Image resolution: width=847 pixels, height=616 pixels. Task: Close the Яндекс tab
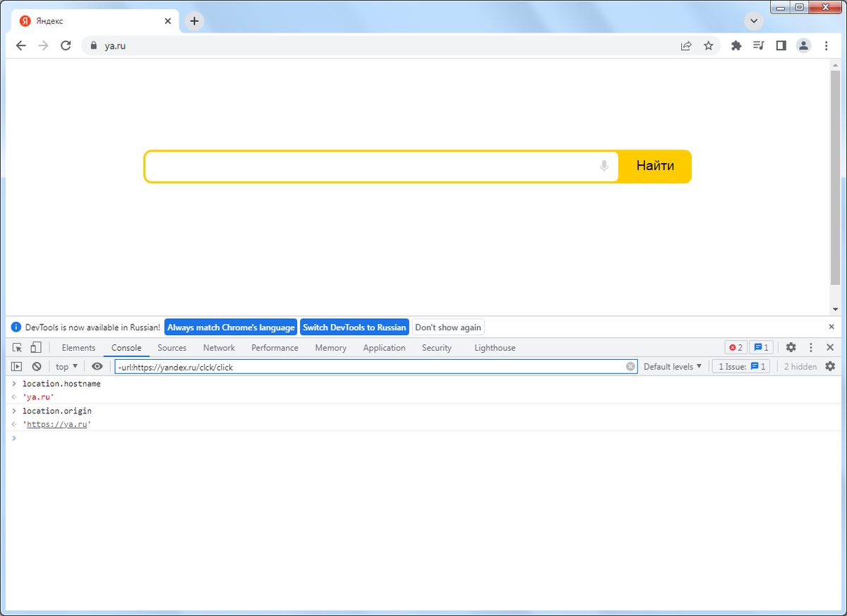[168, 21]
